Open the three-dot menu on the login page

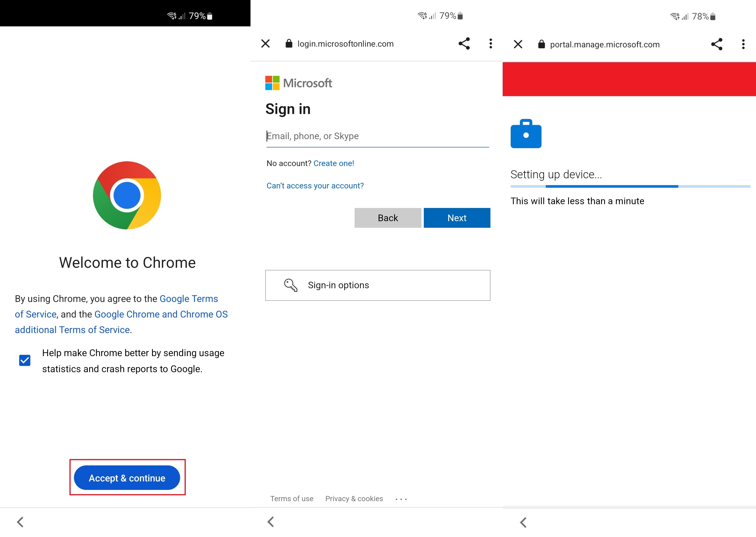pos(491,43)
